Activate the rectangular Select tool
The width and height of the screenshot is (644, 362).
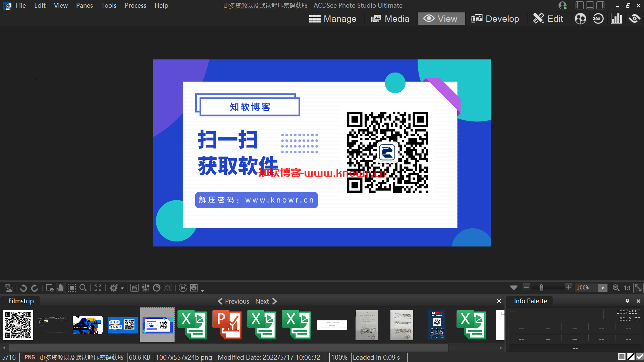click(x=72, y=288)
